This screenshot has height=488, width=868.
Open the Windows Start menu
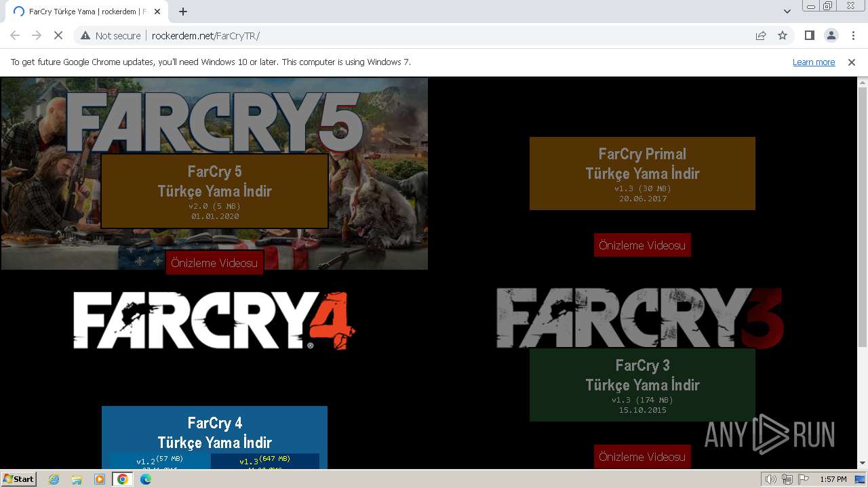[18, 479]
